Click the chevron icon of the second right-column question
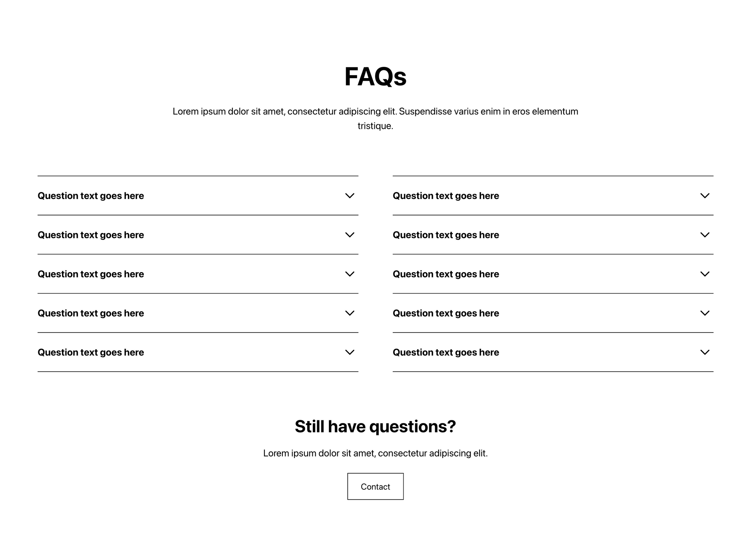This screenshot has width=751, height=560. 705,235
